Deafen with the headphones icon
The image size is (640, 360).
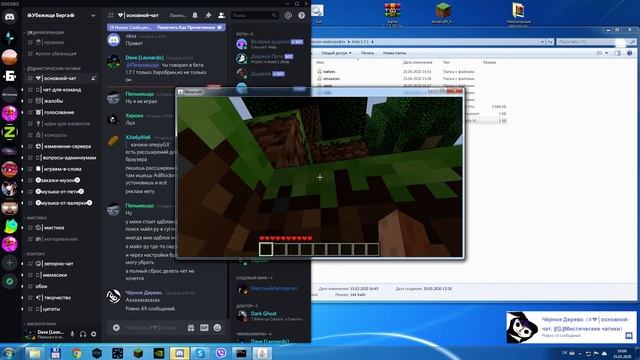pos(83,334)
